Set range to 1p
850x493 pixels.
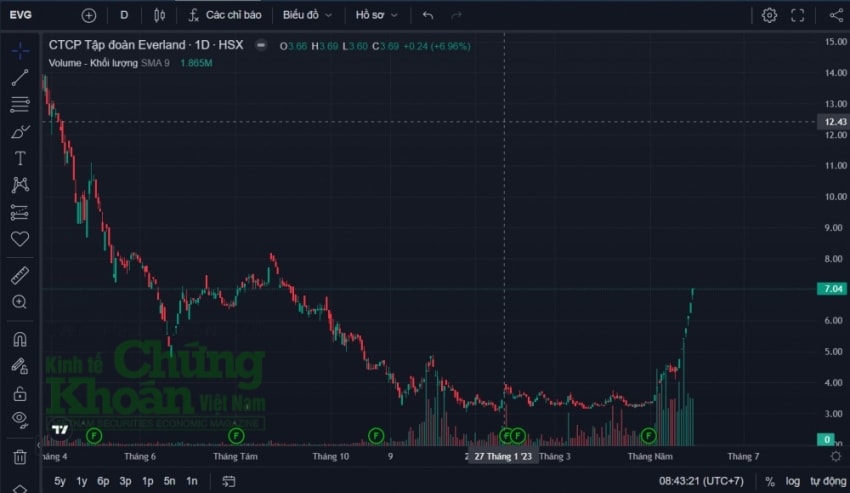[x=147, y=481]
